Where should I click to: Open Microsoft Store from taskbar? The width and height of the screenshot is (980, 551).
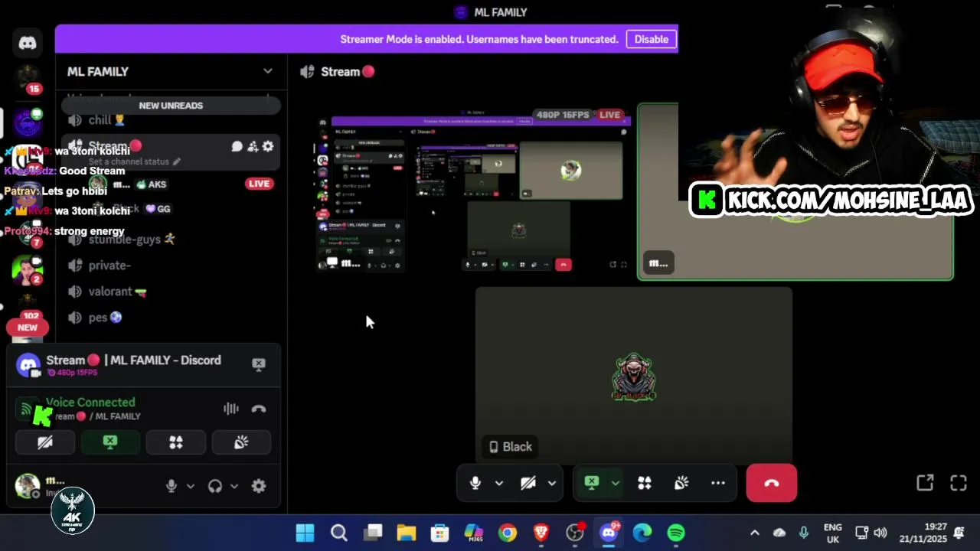pyautogui.click(x=439, y=533)
